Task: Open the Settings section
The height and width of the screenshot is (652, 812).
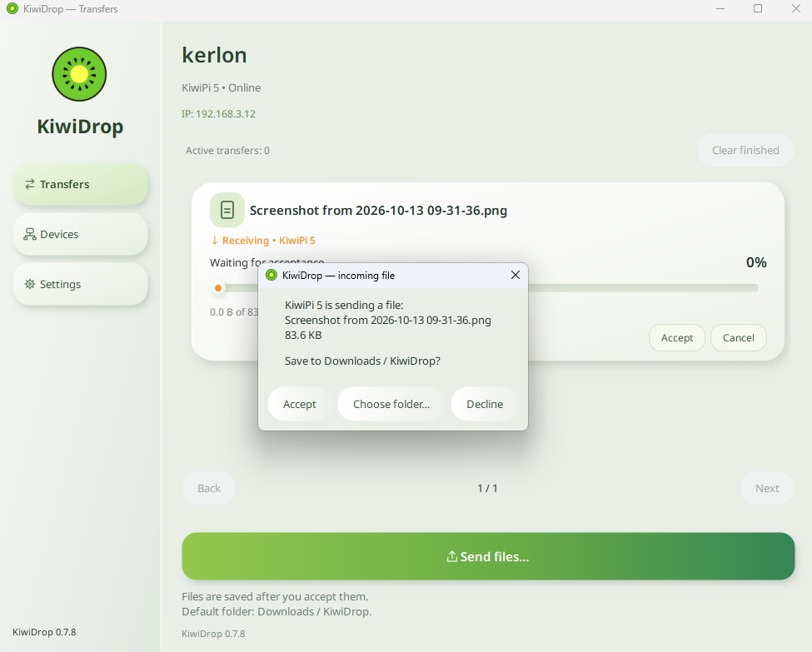Action: 80,284
